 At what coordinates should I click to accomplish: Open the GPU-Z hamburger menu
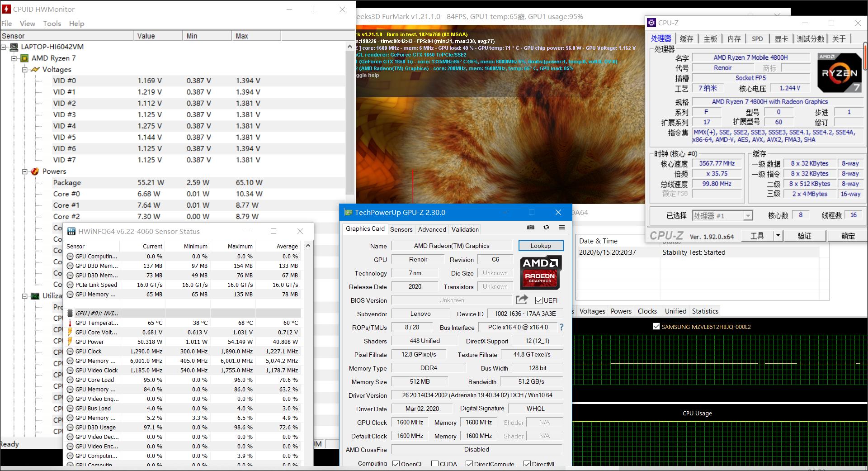pos(561,227)
